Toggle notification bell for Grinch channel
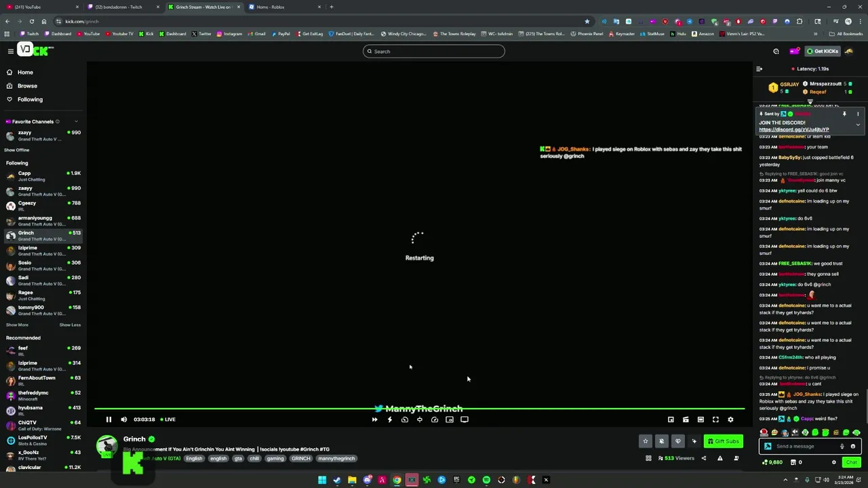Viewport: 868px width, 488px height. click(x=662, y=441)
